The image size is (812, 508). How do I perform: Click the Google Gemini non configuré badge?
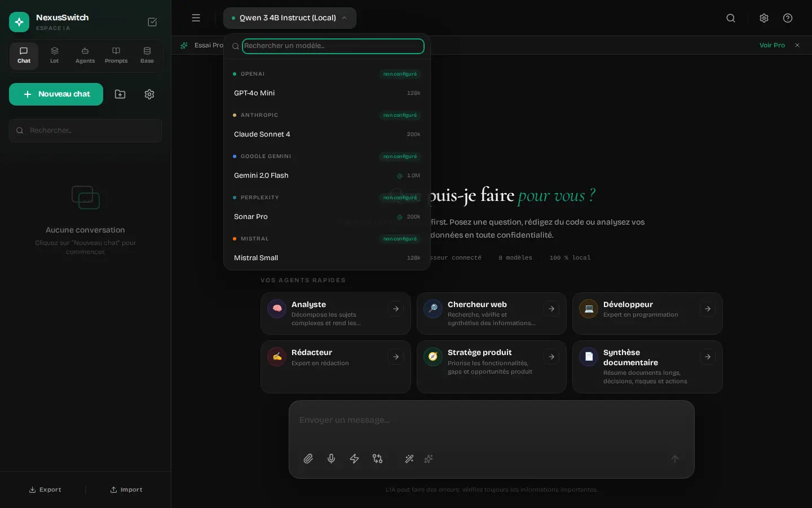pos(400,156)
